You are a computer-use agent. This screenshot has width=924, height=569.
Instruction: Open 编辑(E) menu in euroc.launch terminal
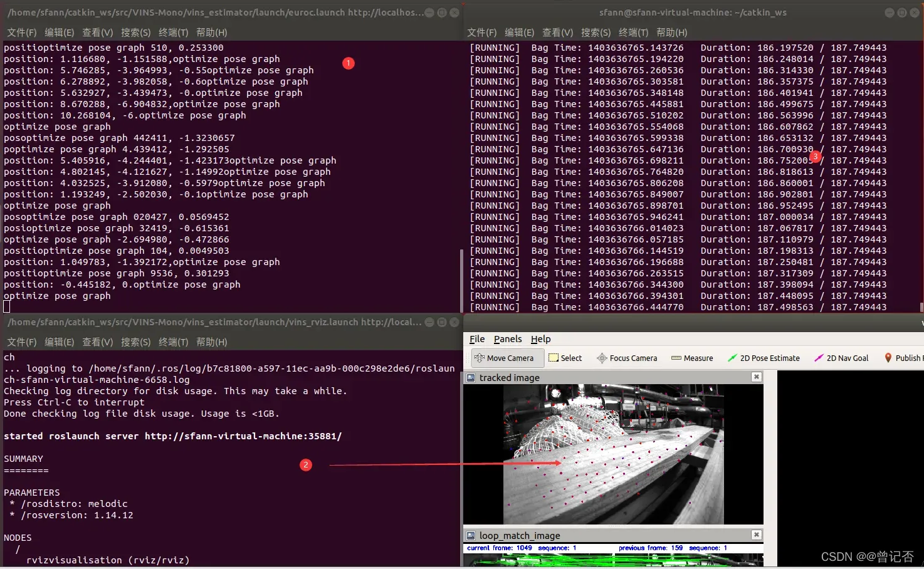point(60,32)
